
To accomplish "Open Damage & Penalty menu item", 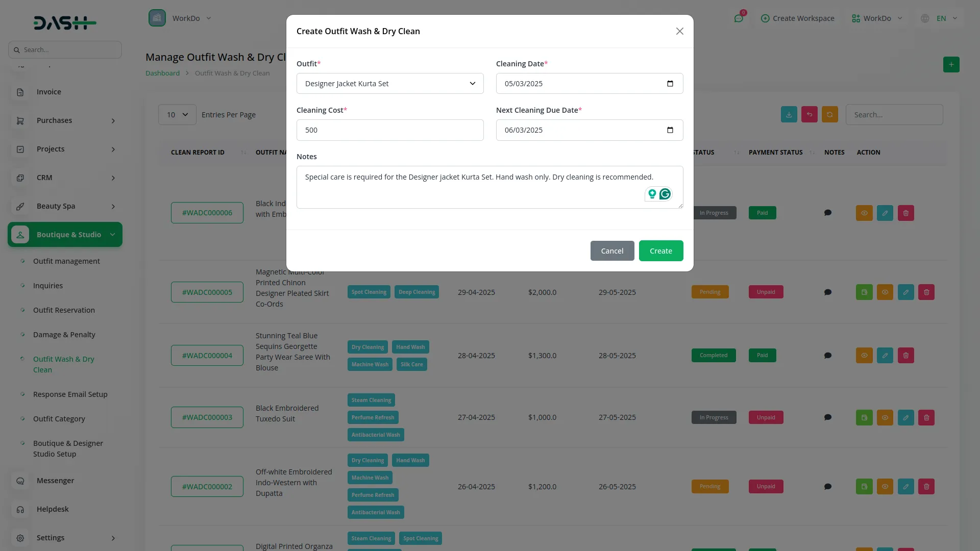I will coord(64,335).
